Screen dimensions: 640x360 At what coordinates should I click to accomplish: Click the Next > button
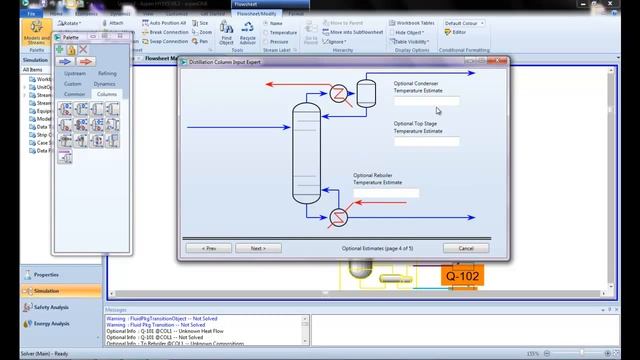pyautogui.click(x=258, y=248)
